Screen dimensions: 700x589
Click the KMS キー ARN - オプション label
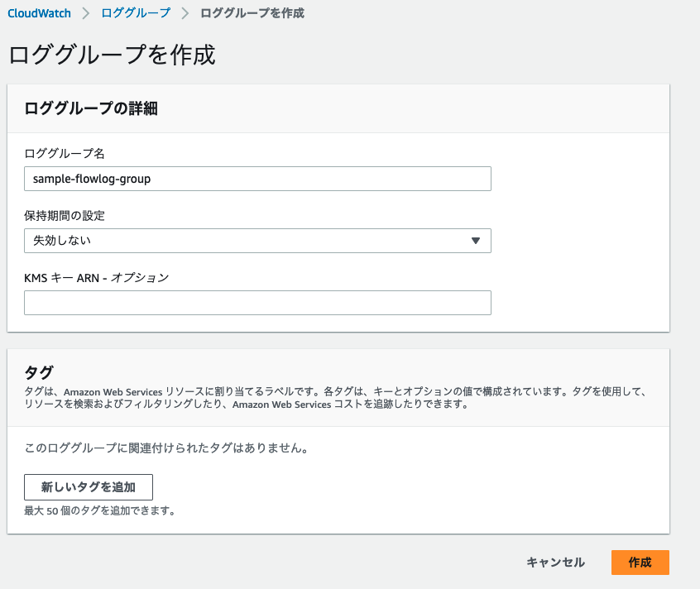tap(96, 277)
